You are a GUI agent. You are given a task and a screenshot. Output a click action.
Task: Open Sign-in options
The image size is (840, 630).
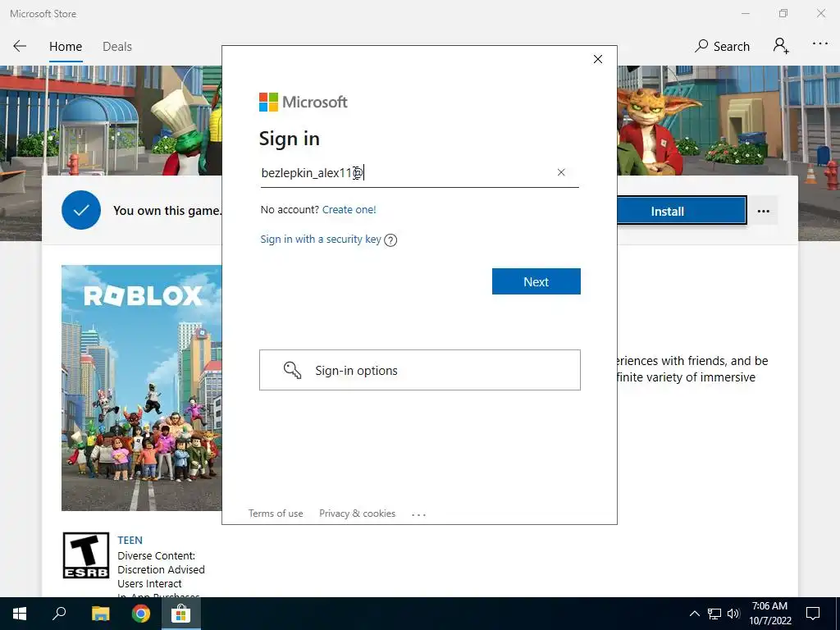[419, 370]
